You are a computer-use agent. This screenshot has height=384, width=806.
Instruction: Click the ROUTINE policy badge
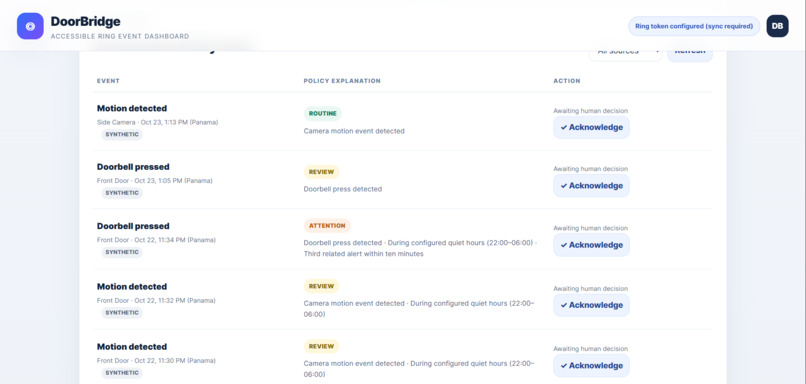coord(322,114)
